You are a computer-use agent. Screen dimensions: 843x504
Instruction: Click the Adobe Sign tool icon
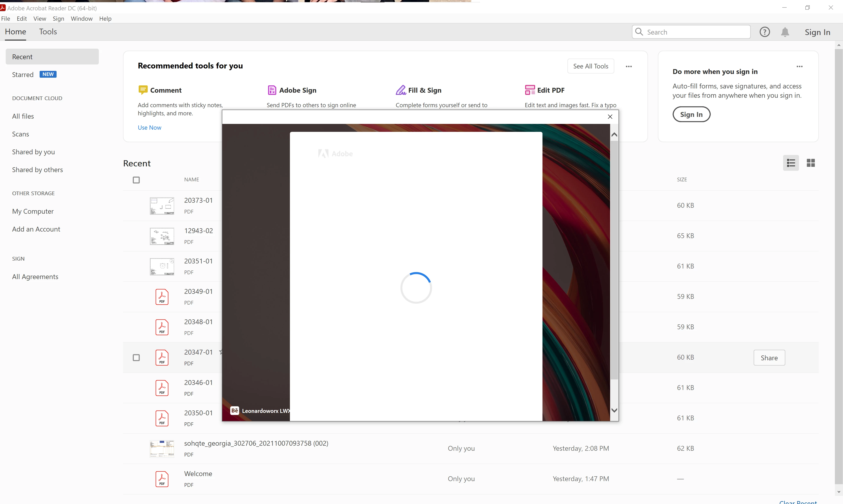pyautogui.click(x=272, y=90)
